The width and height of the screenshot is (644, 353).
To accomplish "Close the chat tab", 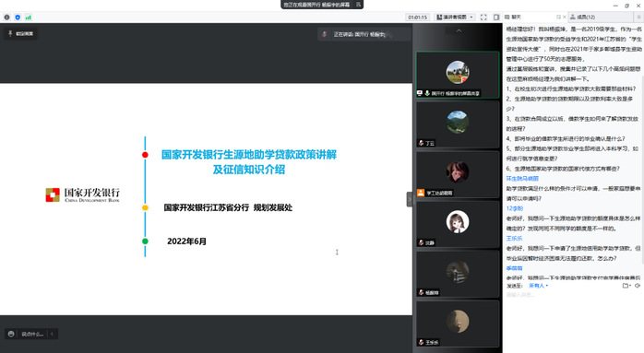I will click(x=565, y=17).
